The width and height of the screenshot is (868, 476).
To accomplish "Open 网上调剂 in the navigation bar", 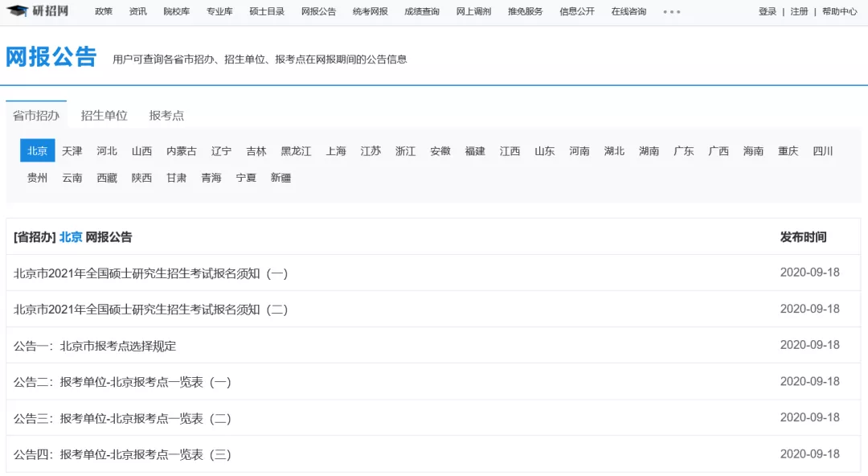I will pyautogui.click(x=473, y=11).
